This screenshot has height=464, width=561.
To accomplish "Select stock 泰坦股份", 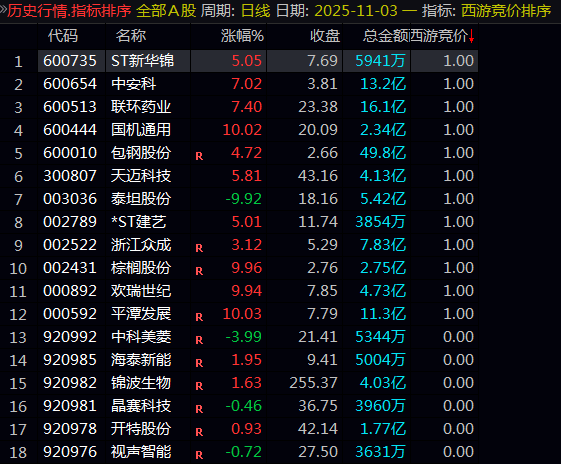I will [141, 199].
